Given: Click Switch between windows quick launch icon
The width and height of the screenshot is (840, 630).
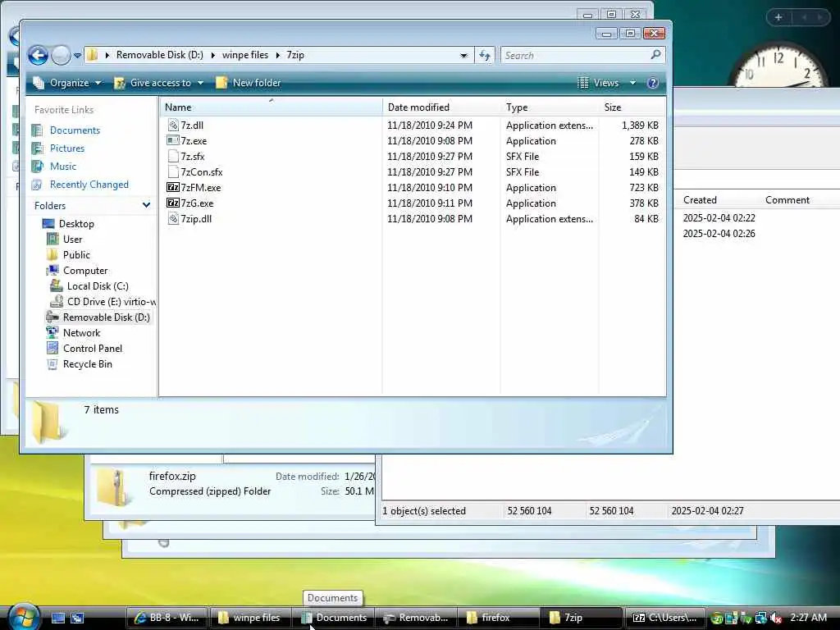Looking at the screenshot, I should (x=77, y=618).
